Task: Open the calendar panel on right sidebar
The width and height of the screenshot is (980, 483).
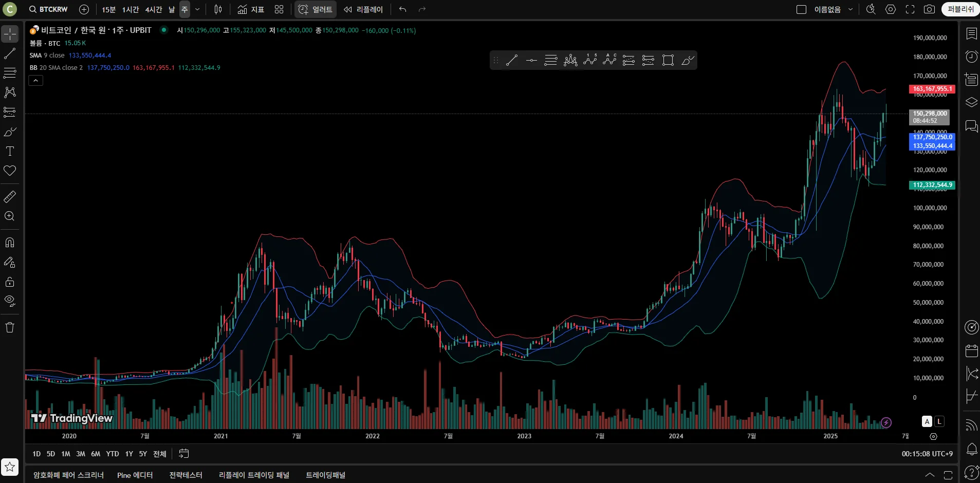Action: 971,351
